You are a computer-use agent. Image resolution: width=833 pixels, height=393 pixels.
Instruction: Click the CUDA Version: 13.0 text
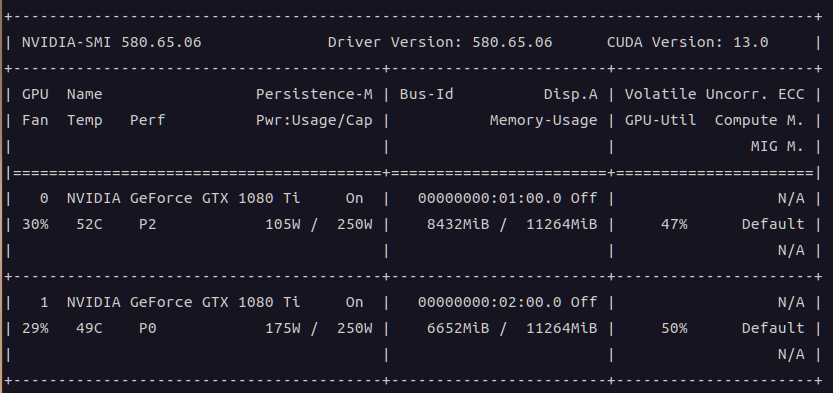[x=687, y=42]
